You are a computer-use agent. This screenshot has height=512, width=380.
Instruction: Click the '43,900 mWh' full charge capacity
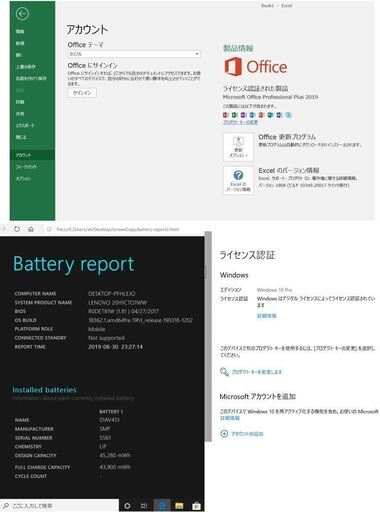(115, 467)
